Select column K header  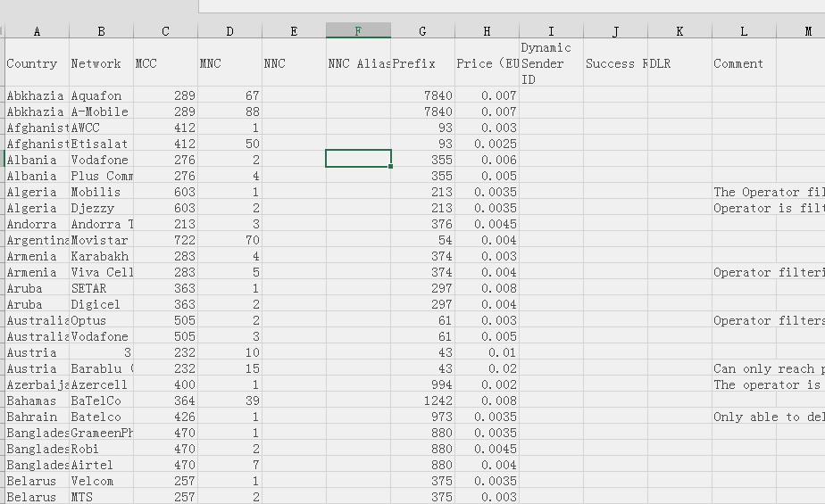[x=679, y=31]
